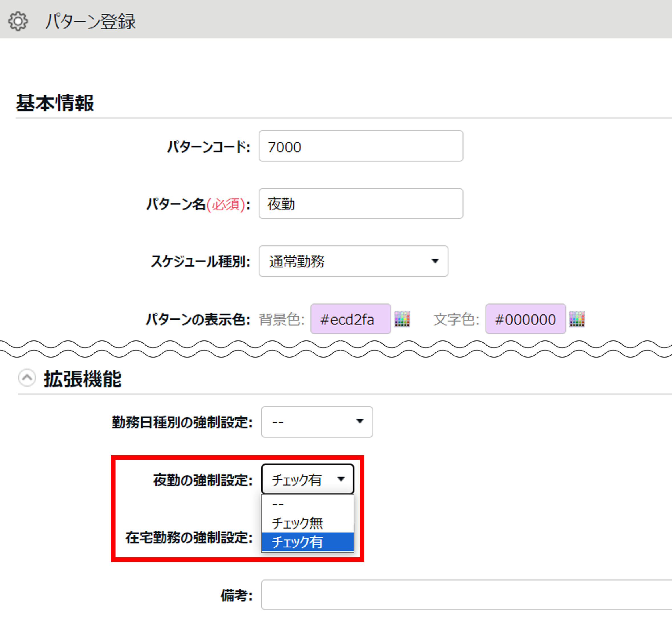
Task: Open the 勤務日種別の強制設定 dropdown
Action: (317, 422)
